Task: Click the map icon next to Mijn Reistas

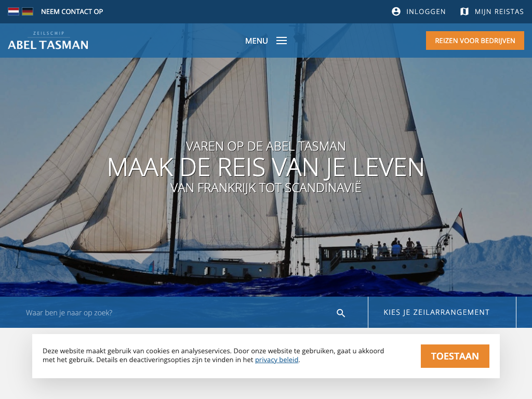Action: (x=464, y=11)
